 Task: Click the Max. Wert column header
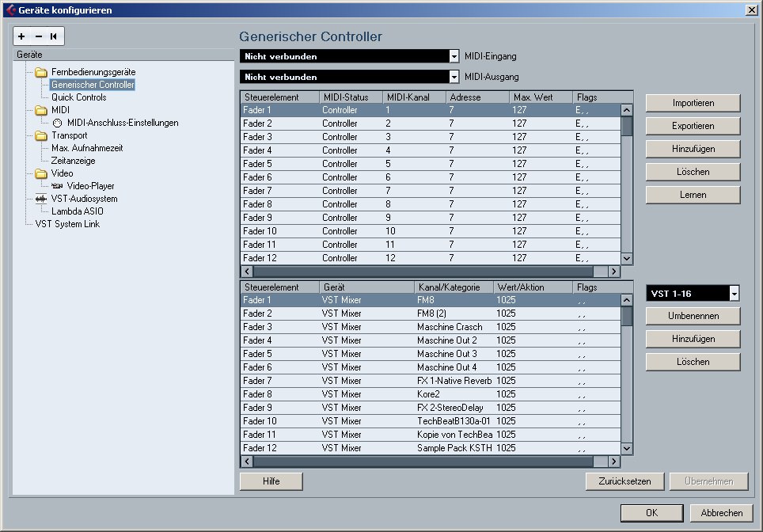click(x=541, y=97)
